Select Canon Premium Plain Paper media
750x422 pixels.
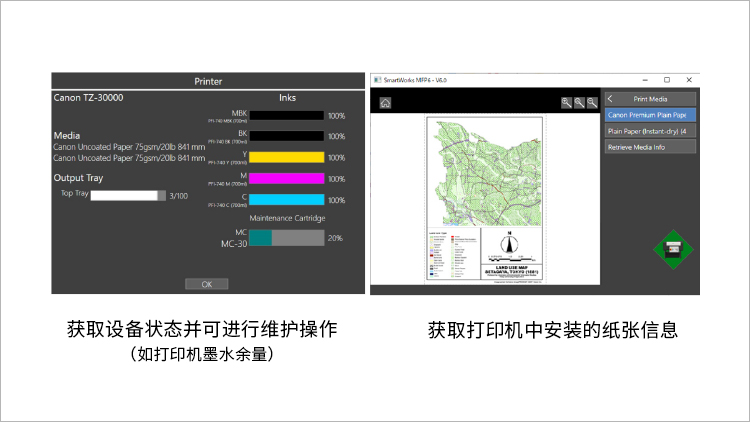pos(650,115)
